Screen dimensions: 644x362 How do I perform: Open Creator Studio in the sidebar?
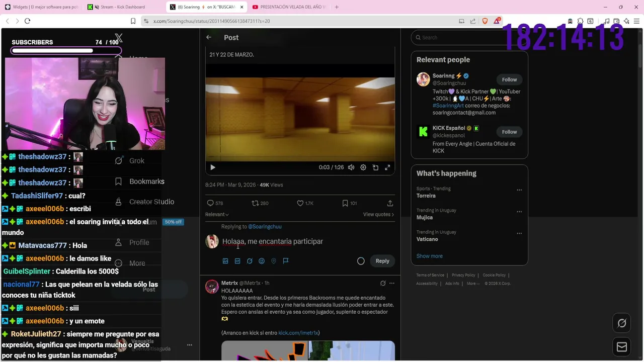tap(144, 202)
